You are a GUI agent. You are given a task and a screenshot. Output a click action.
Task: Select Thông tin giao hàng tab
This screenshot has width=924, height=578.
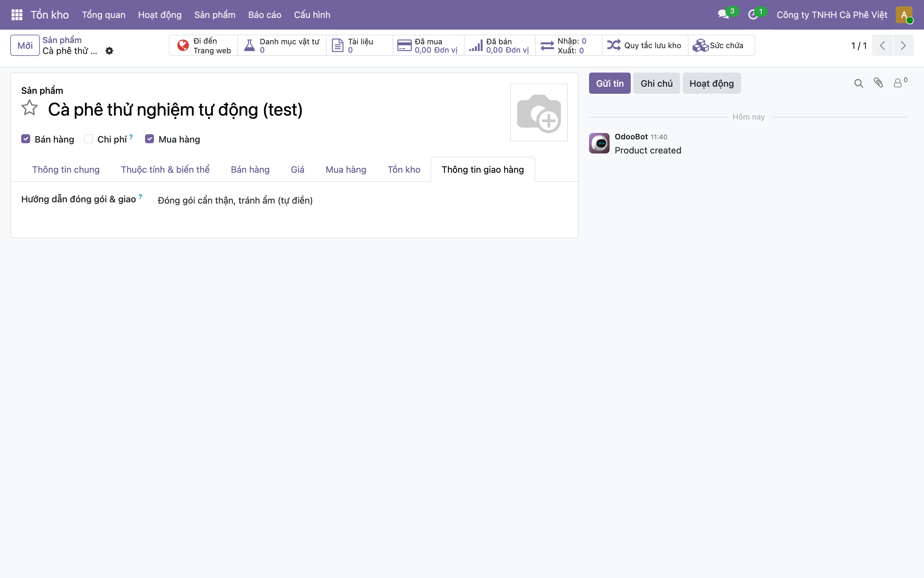click(x=483, y=169)
